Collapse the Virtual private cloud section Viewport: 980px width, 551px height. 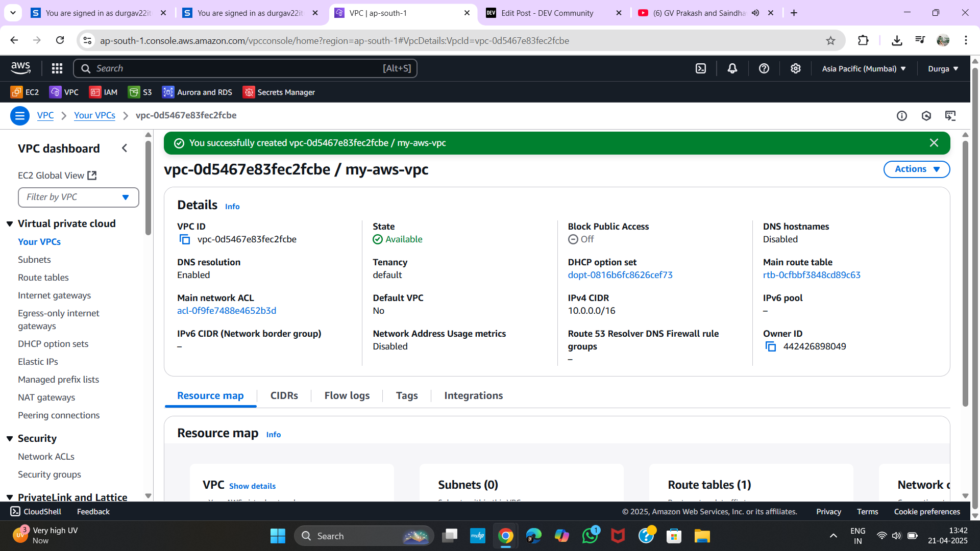coord(10,224)
